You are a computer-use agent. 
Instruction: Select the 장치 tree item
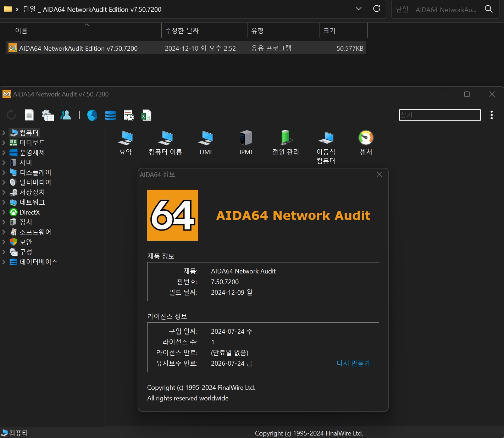click(x=21, y=222)
